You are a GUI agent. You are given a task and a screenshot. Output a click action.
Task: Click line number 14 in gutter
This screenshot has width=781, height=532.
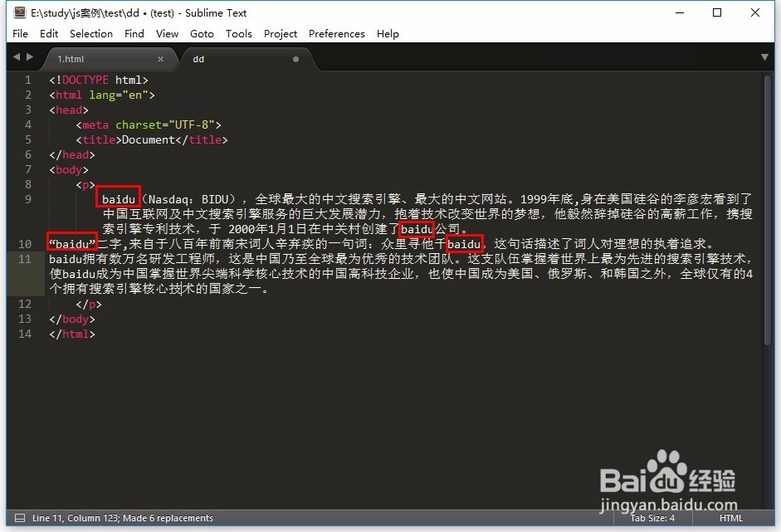pyautogui.click(x=24, y=334)
